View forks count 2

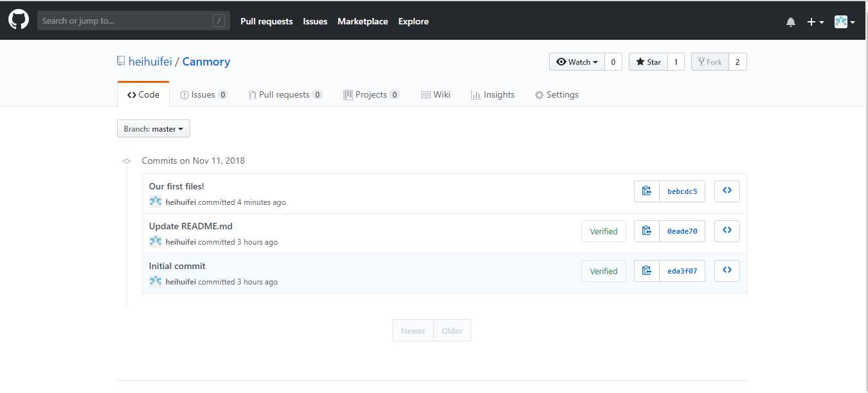737,62
